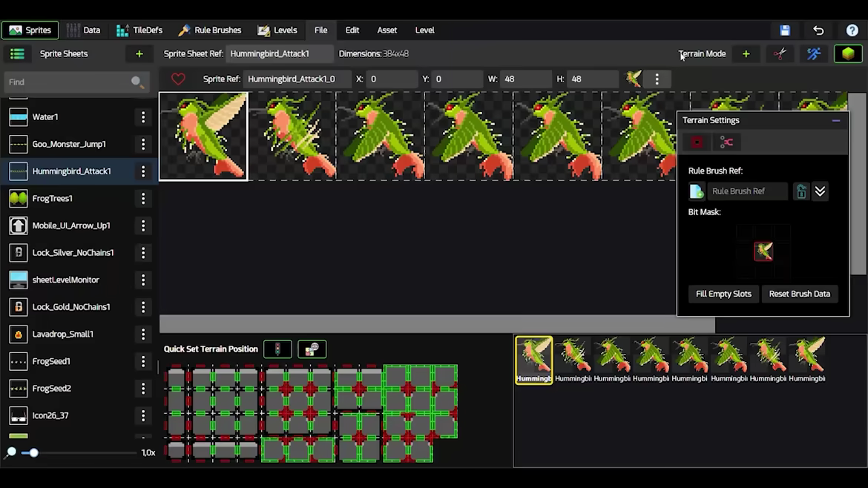Click the Reset Brush Data button
The height and width of the screenshot is (488, 868).
(799, 294)
